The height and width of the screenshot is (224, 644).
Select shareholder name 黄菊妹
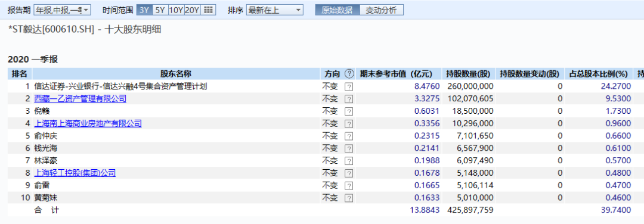click(46, 197)
